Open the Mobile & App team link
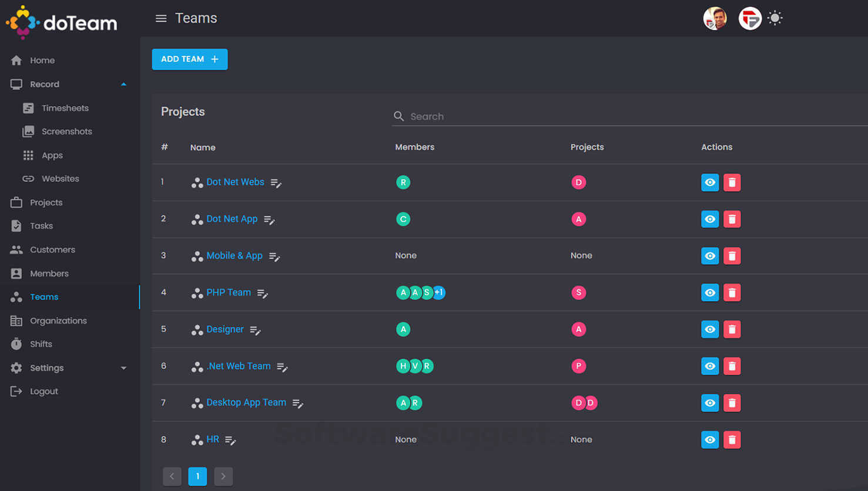Viewport: 868px width, 491px height. coord(234,255)
